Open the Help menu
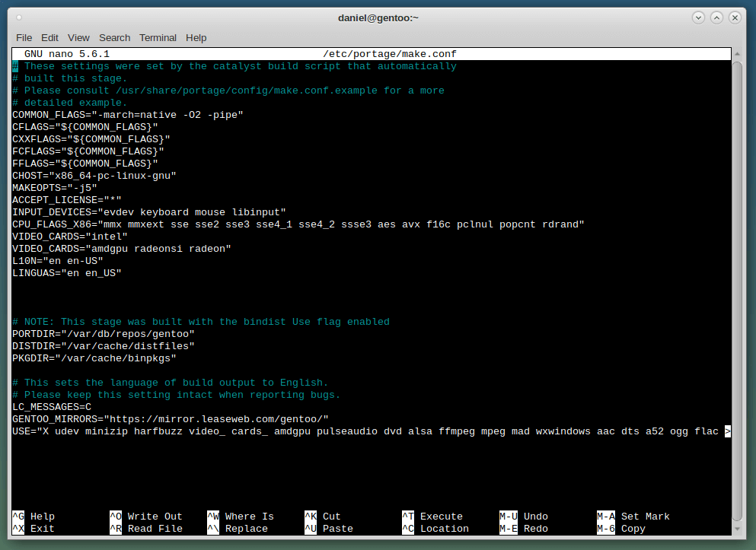Viewport: 756px width, 550px height. tap(196, 37)
